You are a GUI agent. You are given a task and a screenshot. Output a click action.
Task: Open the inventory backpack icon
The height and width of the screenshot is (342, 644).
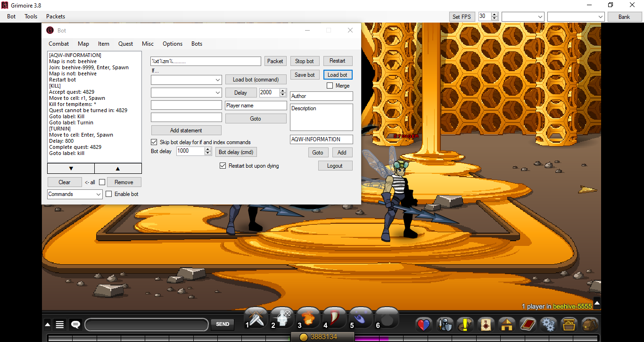pos(590,325)
